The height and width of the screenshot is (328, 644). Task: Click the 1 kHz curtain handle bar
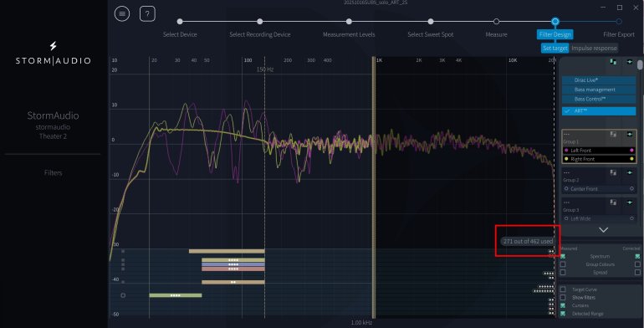(374, 187)
